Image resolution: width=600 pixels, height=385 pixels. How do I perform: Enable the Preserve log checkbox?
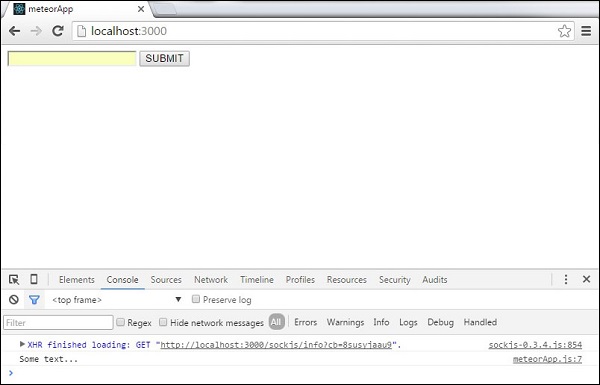[196, 299]
